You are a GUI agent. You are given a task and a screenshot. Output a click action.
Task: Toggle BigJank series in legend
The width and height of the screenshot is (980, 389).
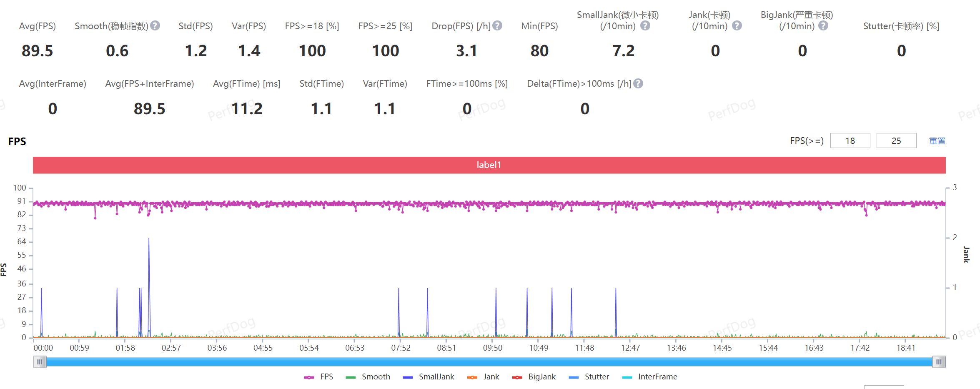[534, 377]
